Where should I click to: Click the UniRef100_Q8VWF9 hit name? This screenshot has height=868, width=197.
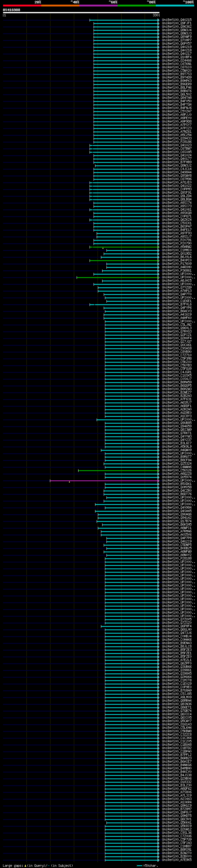point(176,37)
